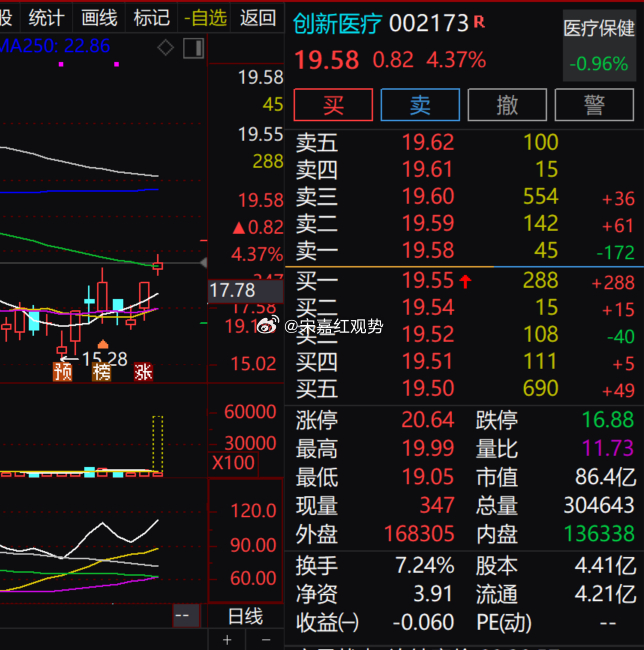Click the 量比 value 11.73

[x=608, y=448]
